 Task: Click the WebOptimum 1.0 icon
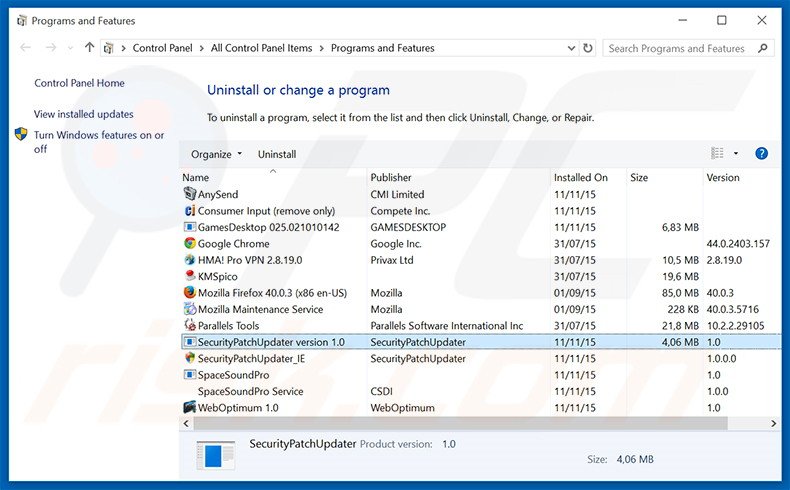pyautogui.click(x=189, y=407)
